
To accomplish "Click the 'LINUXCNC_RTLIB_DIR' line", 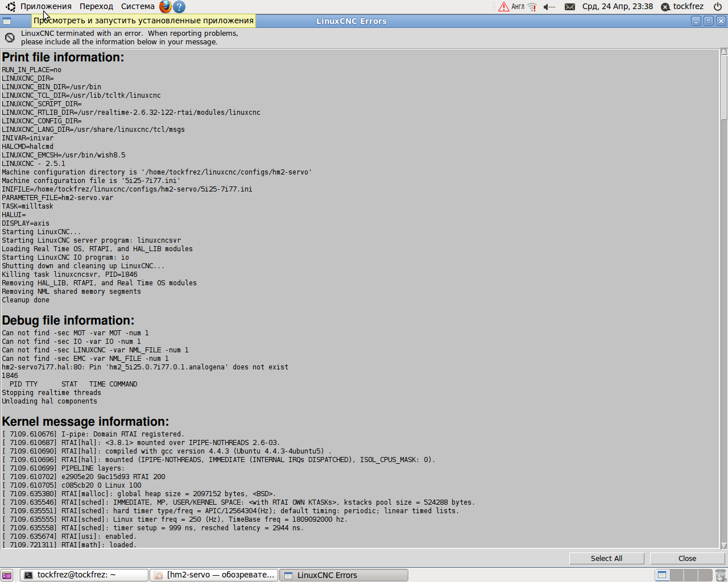I will (x=131, y=113).
